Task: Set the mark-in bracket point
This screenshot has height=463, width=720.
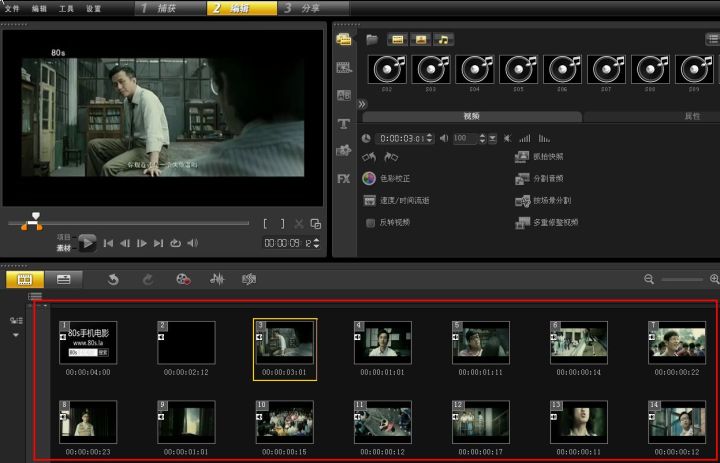Action: point(265,224)
